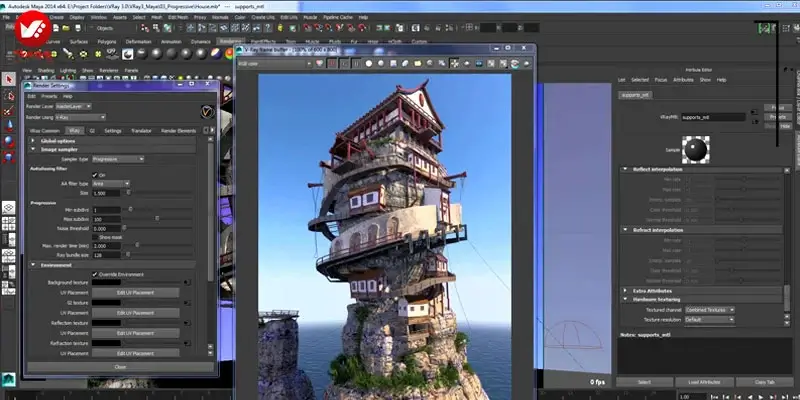The image size is (800, 400).
Task: Click the spotlight icon on the Rendering shelf
Action: pos(68,54)
